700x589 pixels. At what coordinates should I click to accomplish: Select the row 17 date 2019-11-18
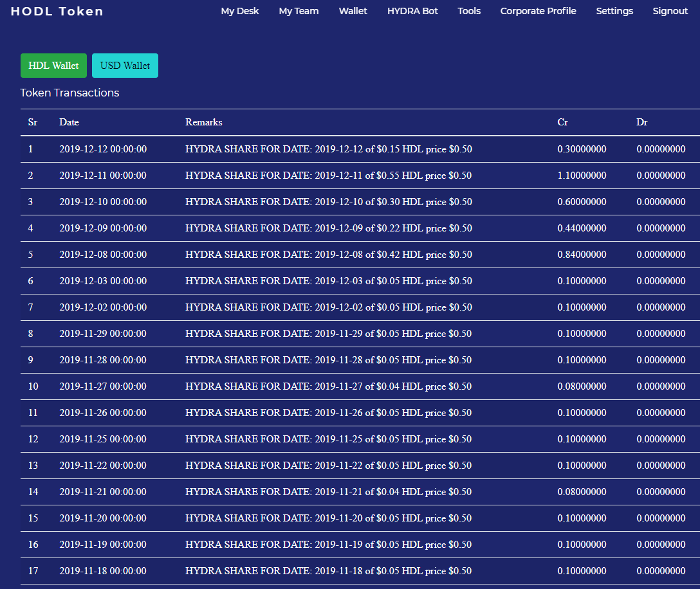(103, 571)
